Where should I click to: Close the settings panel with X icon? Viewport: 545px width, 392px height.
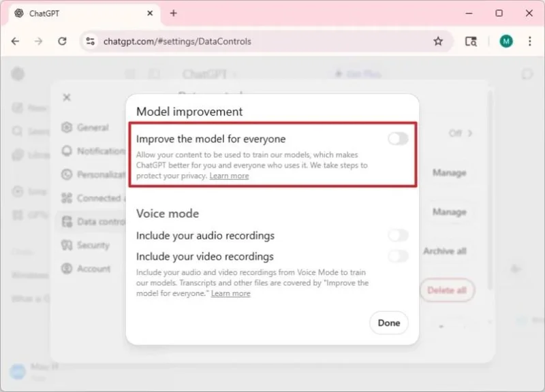[x=67, y=97]
